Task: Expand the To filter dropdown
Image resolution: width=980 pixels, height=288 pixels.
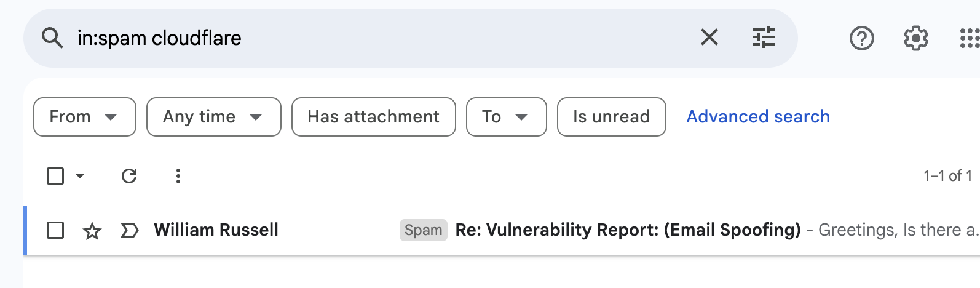Action: pos(506,117)
